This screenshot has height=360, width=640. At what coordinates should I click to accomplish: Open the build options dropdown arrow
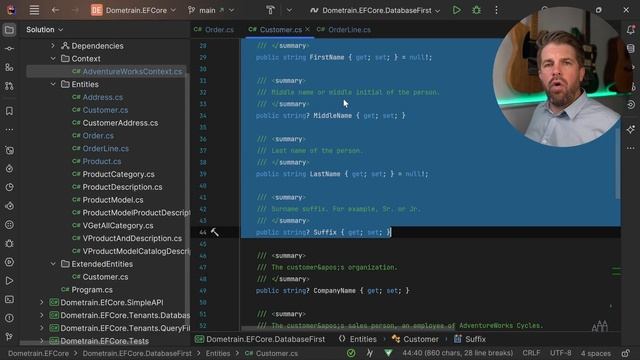(289, 10)
